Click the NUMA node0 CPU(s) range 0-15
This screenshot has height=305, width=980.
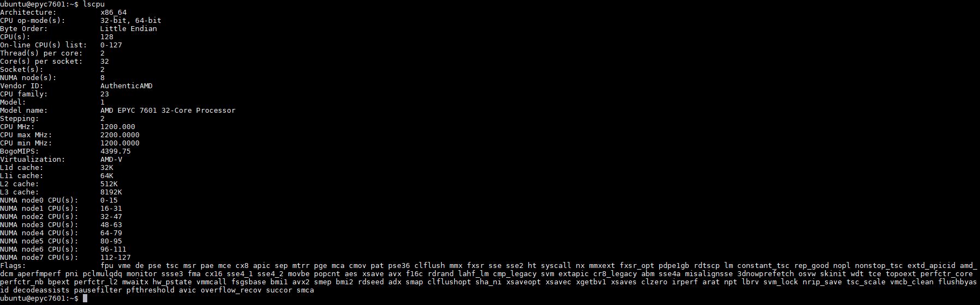(109, 200)
